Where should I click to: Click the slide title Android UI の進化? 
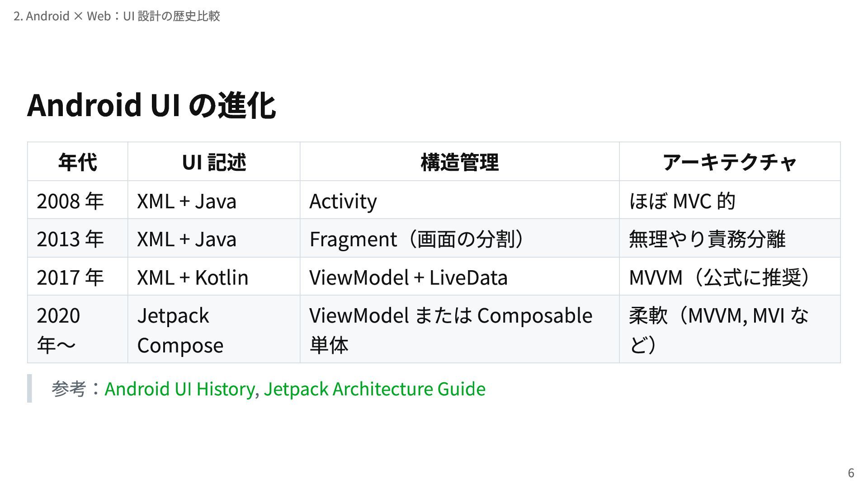pyautogui.click(x=151, y=105)
